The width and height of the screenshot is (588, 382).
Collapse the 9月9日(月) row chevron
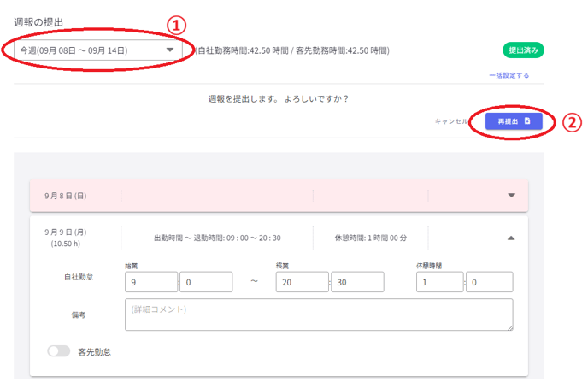511,238
